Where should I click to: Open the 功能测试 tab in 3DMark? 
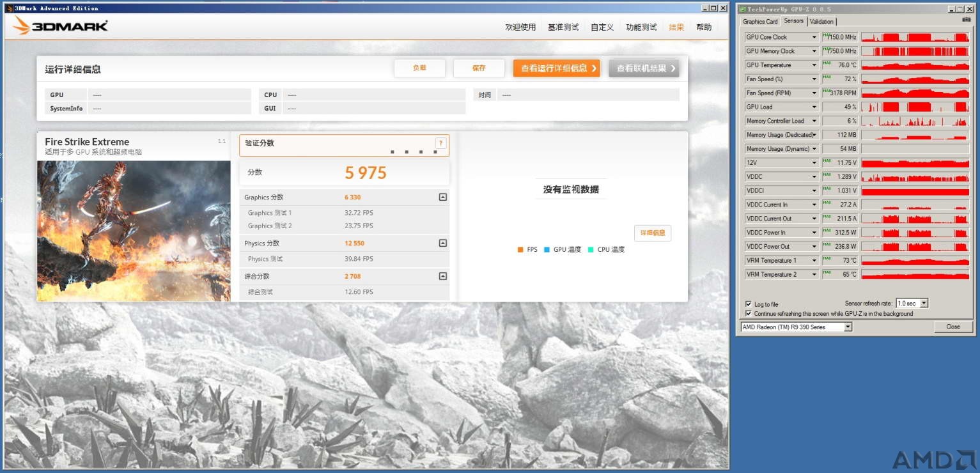pyautogui.click(x=641, y=27)
